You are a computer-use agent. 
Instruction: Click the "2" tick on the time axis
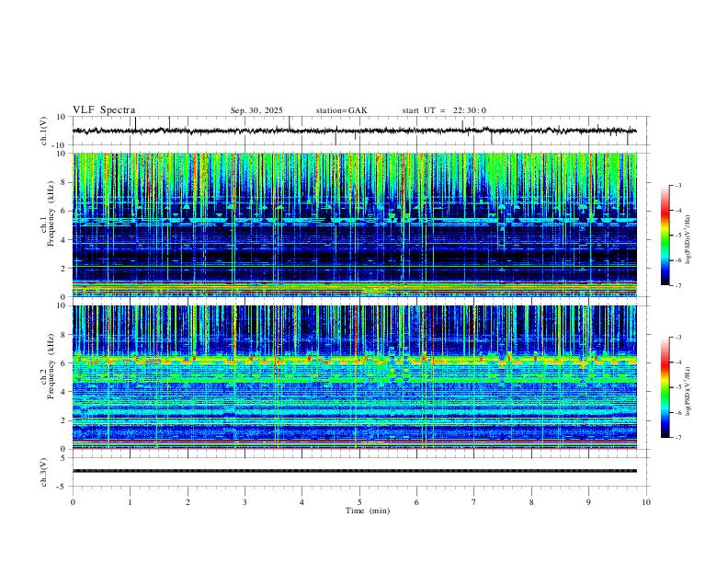(188, 502)
